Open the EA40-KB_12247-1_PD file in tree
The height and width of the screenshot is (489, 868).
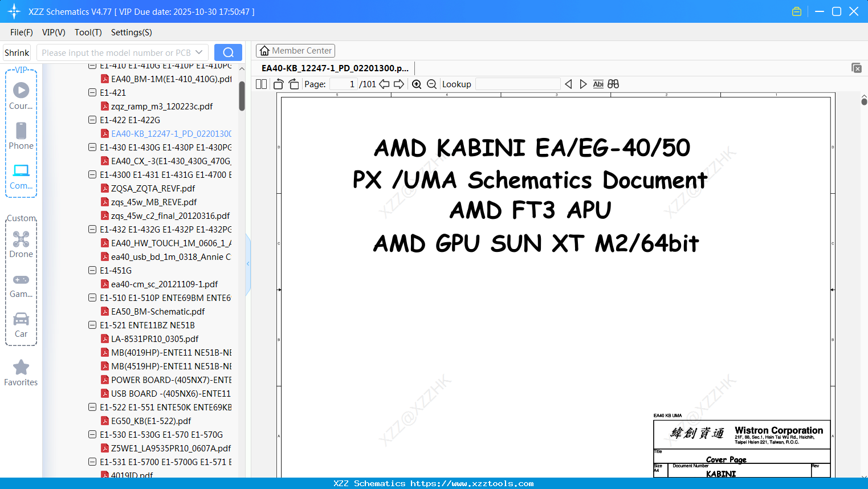[x=171, y=133]
